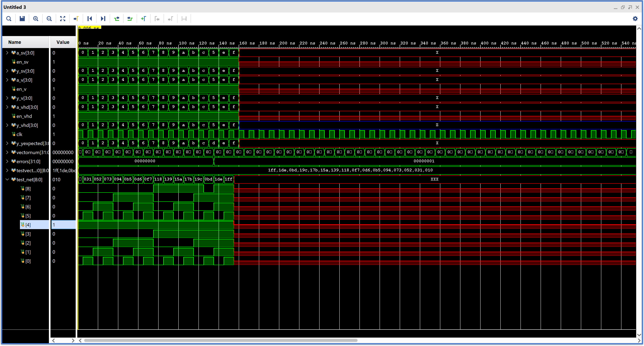
Task: Click the search magnifier icon
Action: [x=9, y=19]
